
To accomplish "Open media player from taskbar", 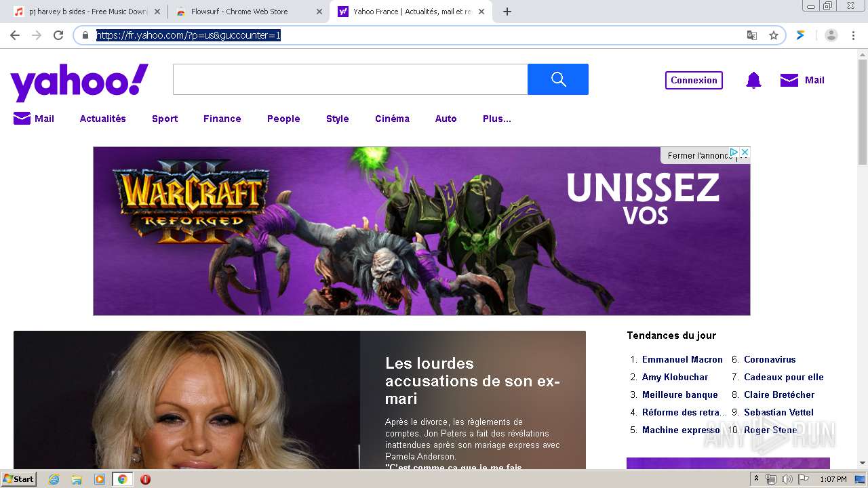I will tap(100, 479).
